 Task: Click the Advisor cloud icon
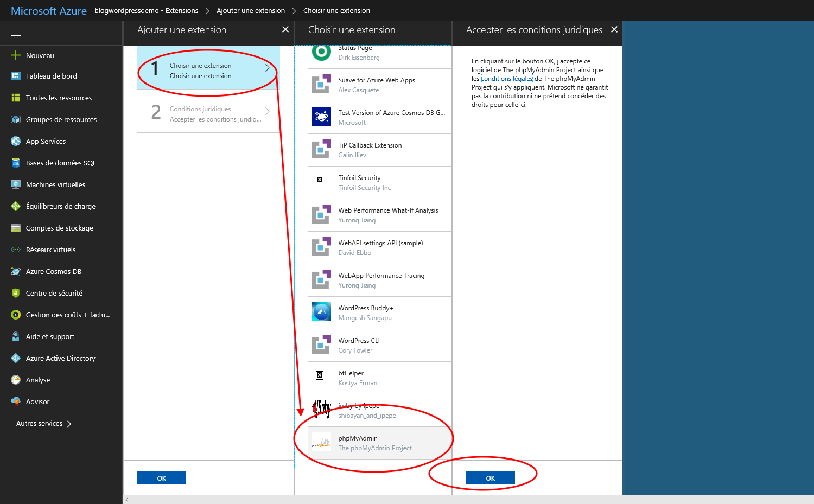[16, 401]
